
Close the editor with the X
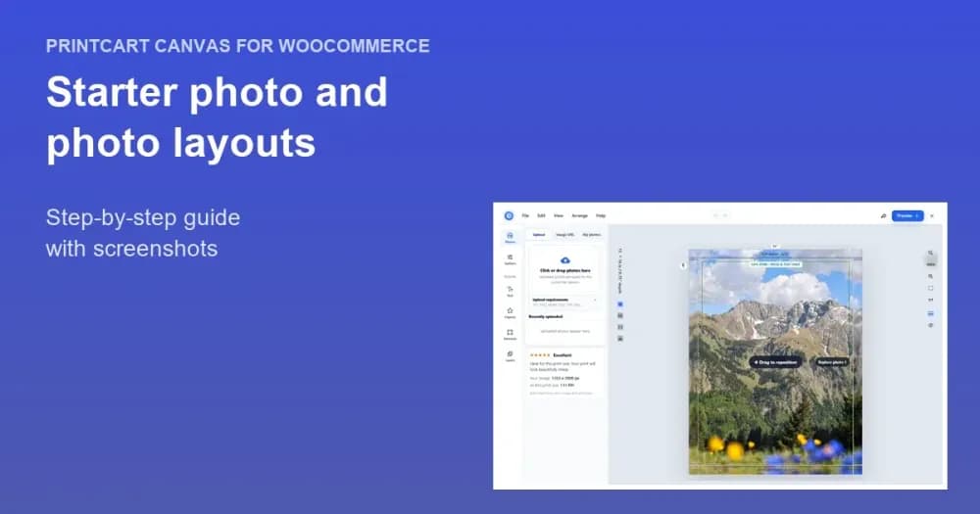pyautogui.click(x=932, y=215)
